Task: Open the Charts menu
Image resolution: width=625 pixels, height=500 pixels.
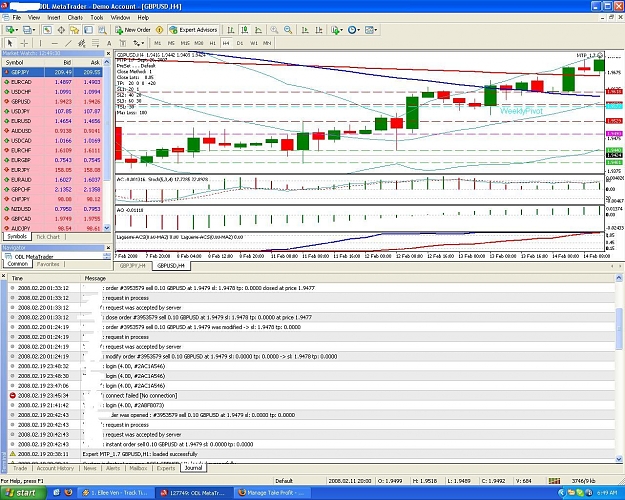Action: pyautogui.click(x=75, y=18)
